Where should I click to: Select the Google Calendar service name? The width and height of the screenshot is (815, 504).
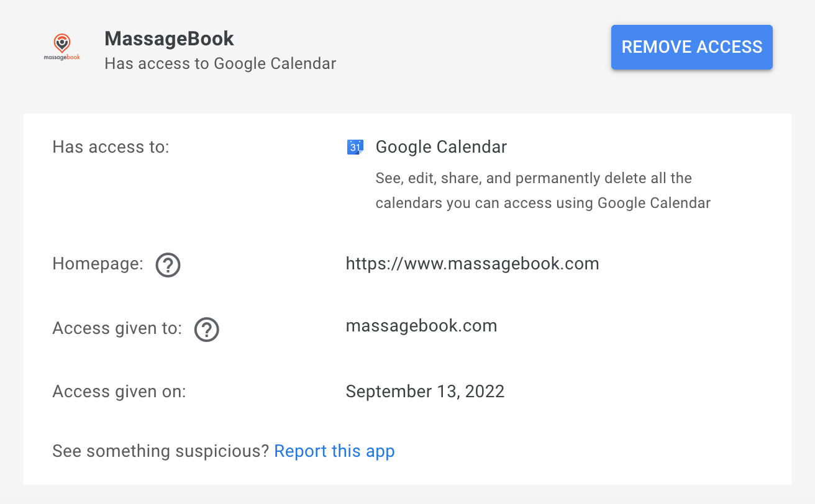point(441,147)
